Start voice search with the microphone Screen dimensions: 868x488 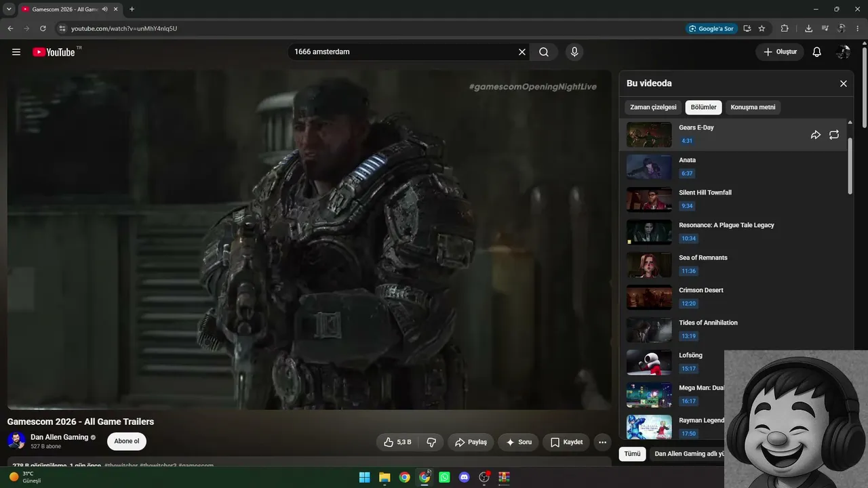coord(574,52)
